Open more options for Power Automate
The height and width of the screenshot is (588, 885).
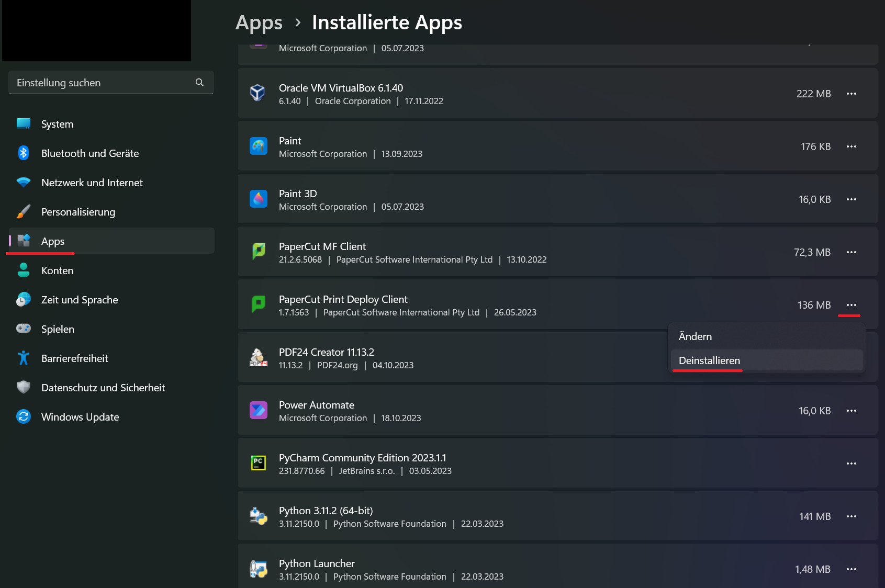point(852,411)
